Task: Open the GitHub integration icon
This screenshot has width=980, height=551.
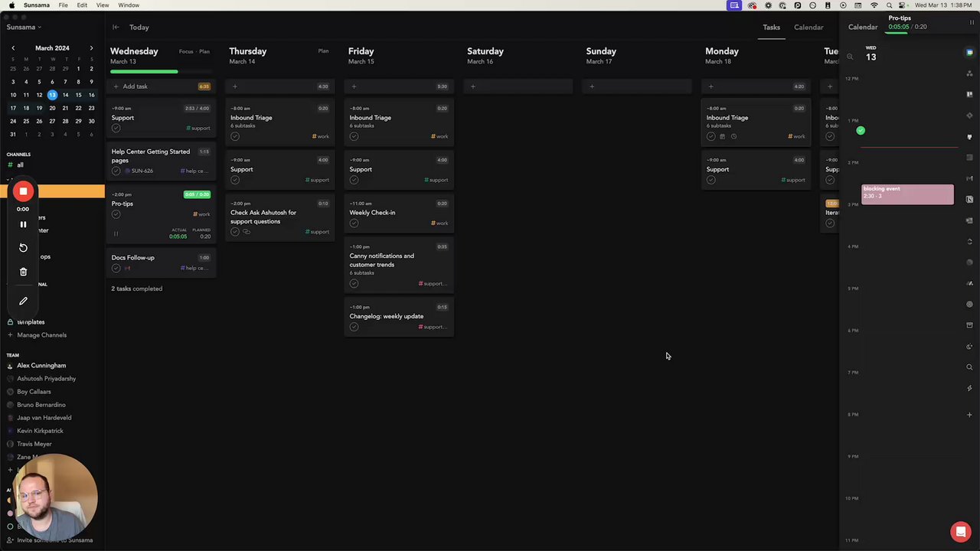Action: click(x=969, y=137)
